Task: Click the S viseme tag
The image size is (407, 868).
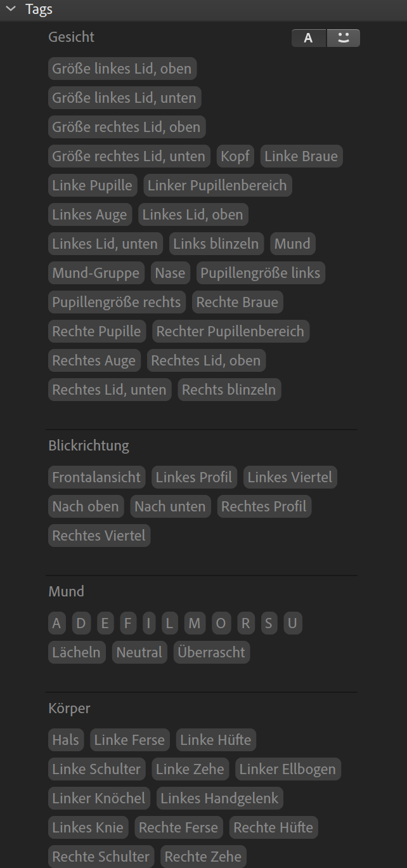Action: (269, 623)
